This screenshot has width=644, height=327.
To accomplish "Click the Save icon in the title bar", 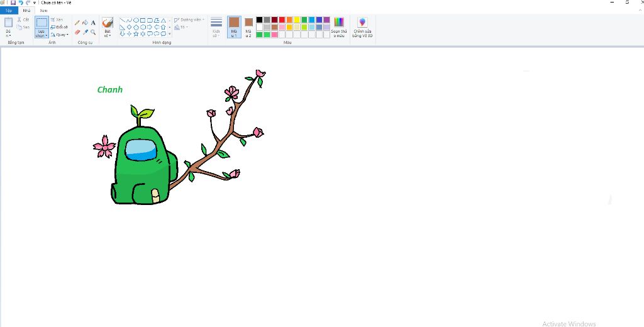I will (x=13, y=3).
